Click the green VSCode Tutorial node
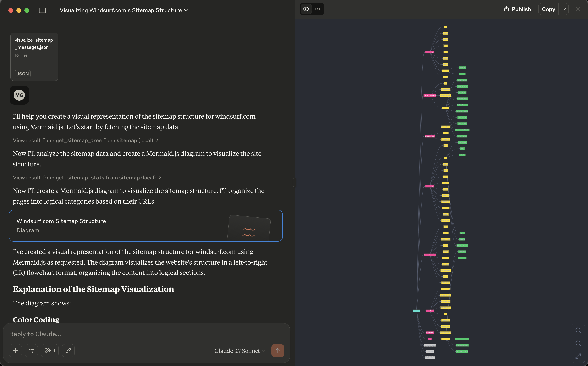 [462, 80]
